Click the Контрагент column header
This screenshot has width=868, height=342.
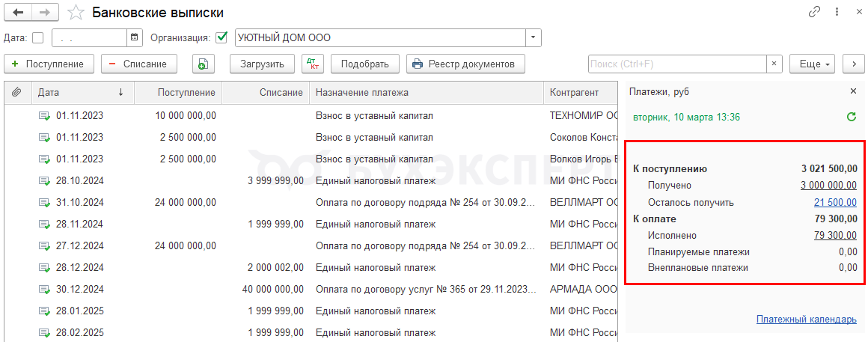pyautogui.click(x=581, y=92)
